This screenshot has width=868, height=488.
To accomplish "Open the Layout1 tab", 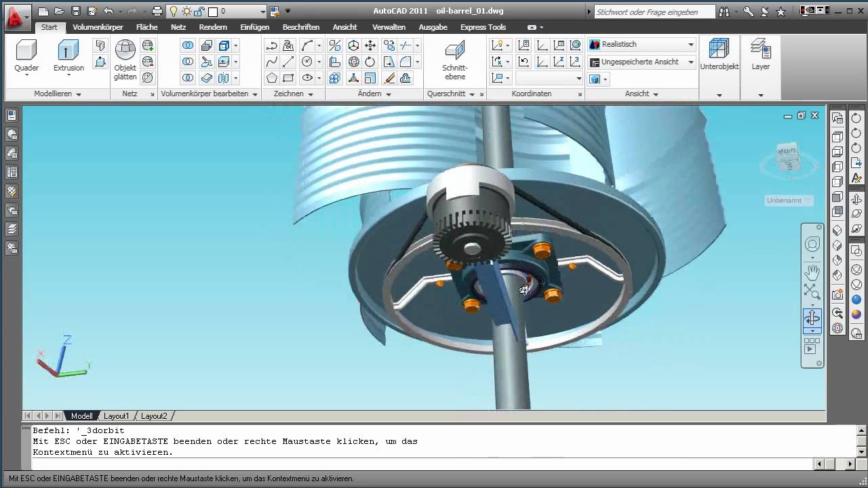I will 116,416.
